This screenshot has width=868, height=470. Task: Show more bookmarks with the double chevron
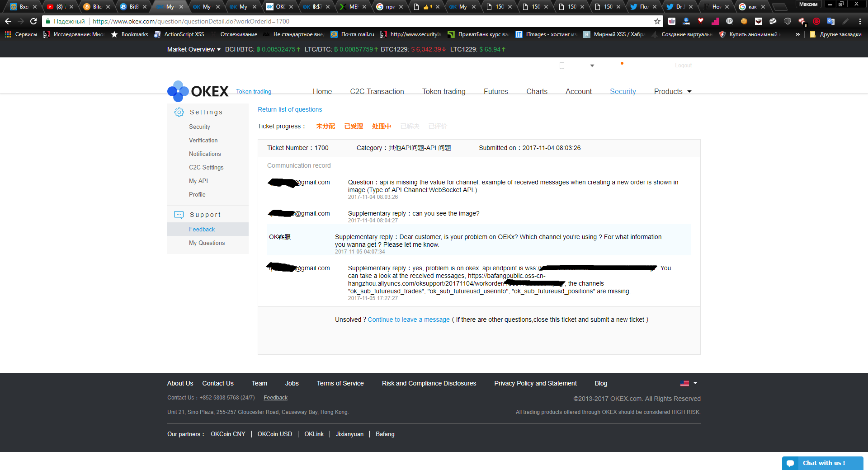(798, 34)
